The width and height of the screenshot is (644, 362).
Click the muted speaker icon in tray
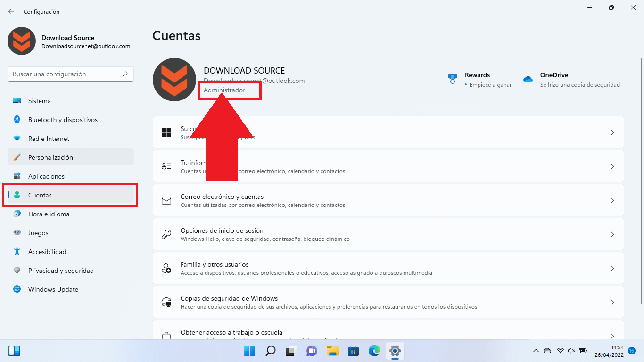coord(572,351)
